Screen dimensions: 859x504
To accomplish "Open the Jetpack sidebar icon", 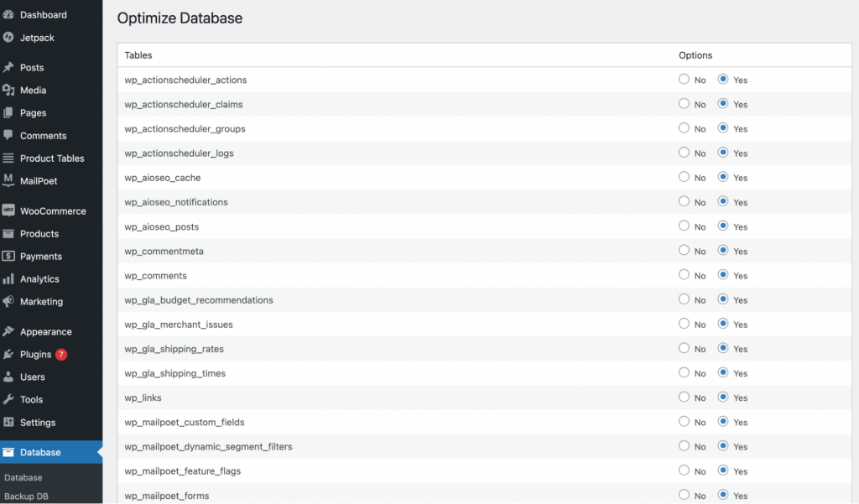I will [x=13, y=38].
